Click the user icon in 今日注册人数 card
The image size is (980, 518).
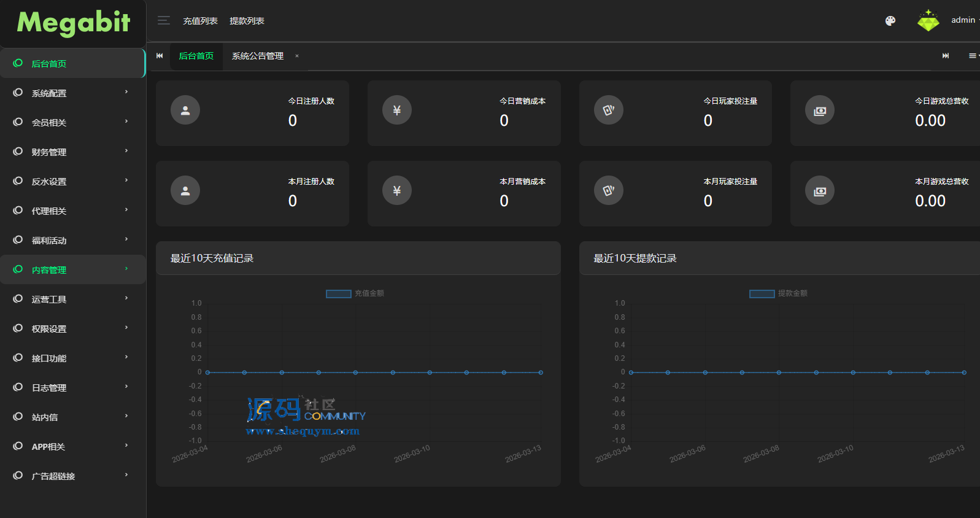click(x=185, y=110)
